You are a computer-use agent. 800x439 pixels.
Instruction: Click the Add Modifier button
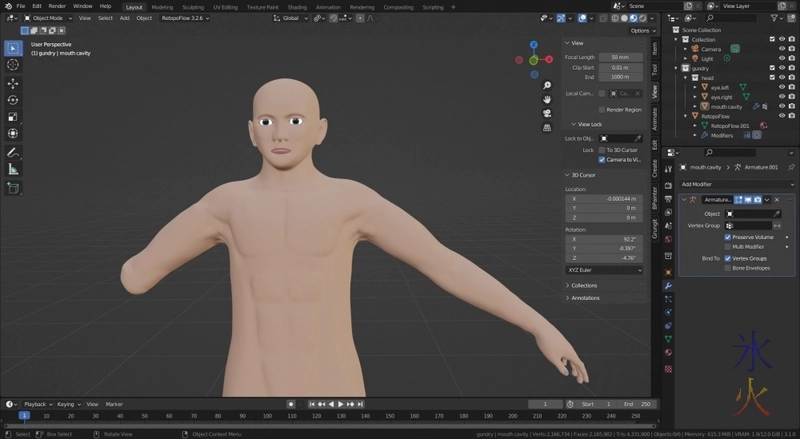point(735,184)
